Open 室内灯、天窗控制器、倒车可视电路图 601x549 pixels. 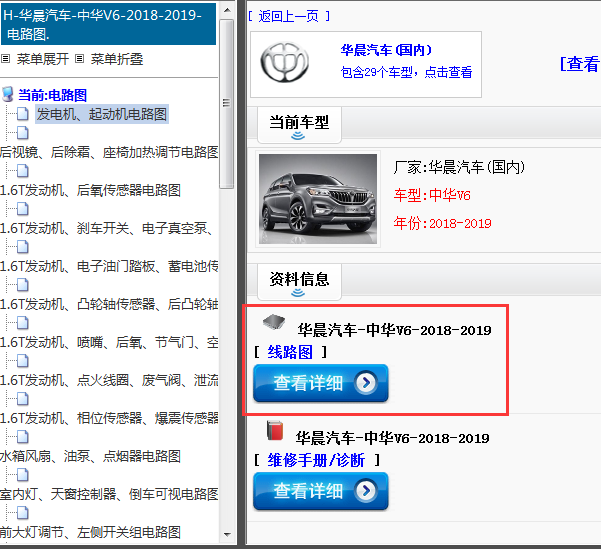109,494
